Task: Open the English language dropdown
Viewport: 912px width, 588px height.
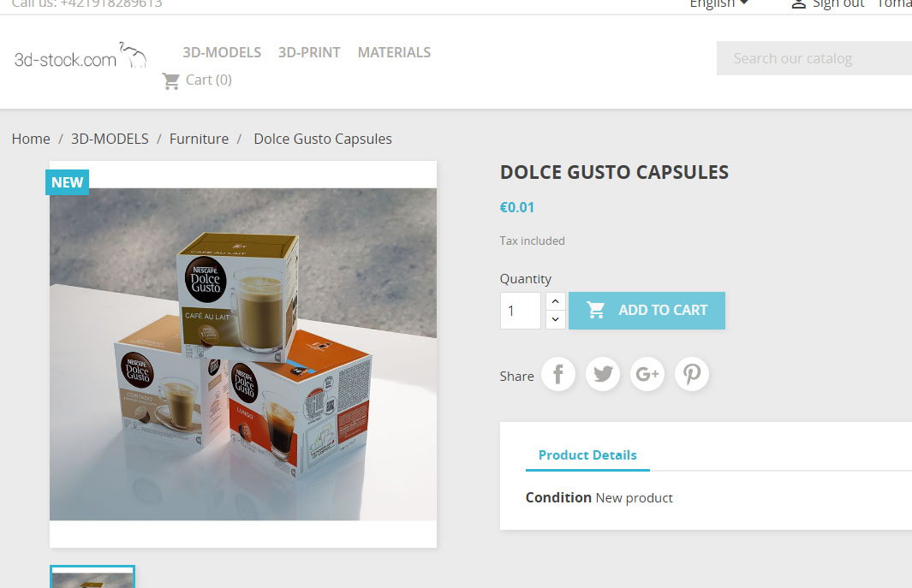Action: click(x=719, y=4)
